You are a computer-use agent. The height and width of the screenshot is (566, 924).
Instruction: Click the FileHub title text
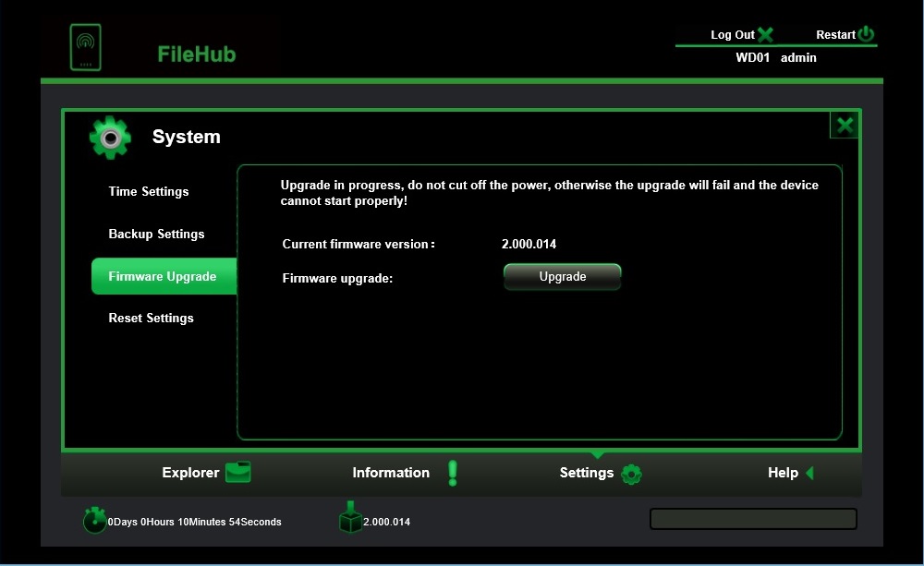click(x=197, y=54)
